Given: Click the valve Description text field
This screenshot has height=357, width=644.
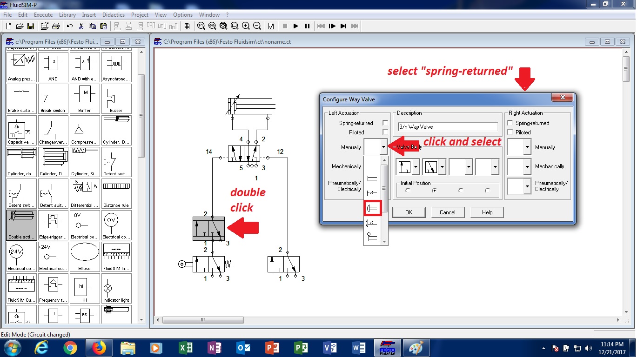Looking at the screenshot, I should click(448, 126).
